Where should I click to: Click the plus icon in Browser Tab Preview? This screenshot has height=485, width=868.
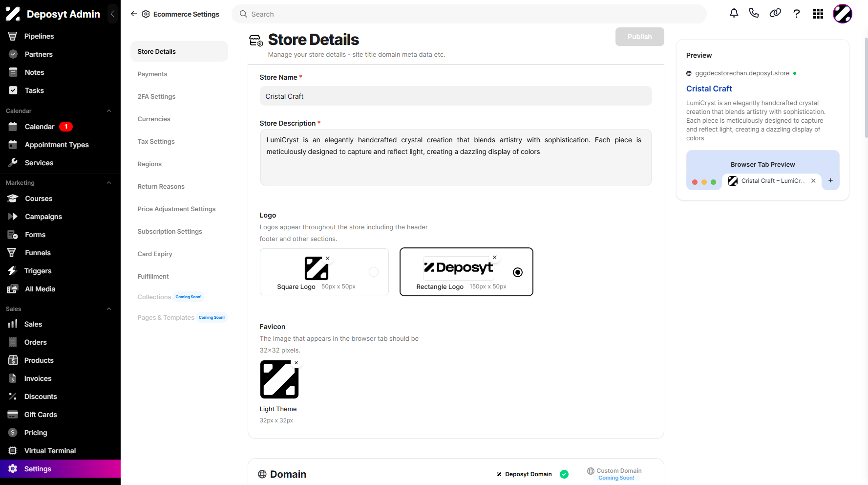(x=830, y=181)
